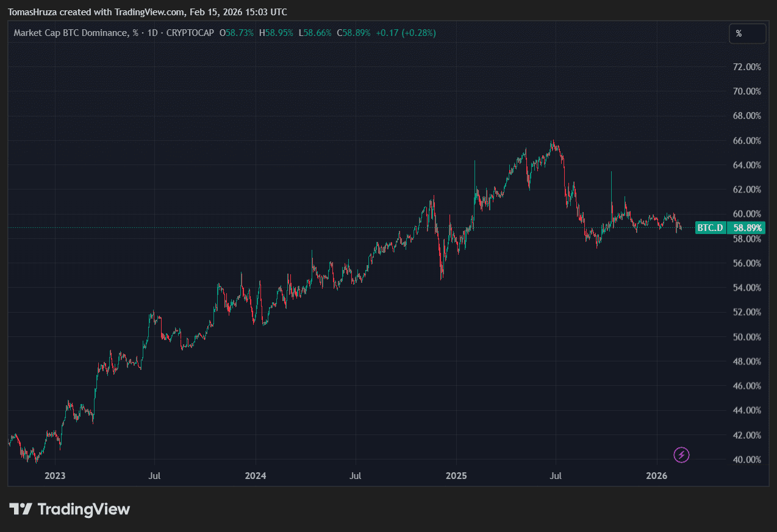This screenshot has width=777, height=532.
Task: Click the 1D interval in chart legend
Action: pyautogui.click(x=152, y=33)
